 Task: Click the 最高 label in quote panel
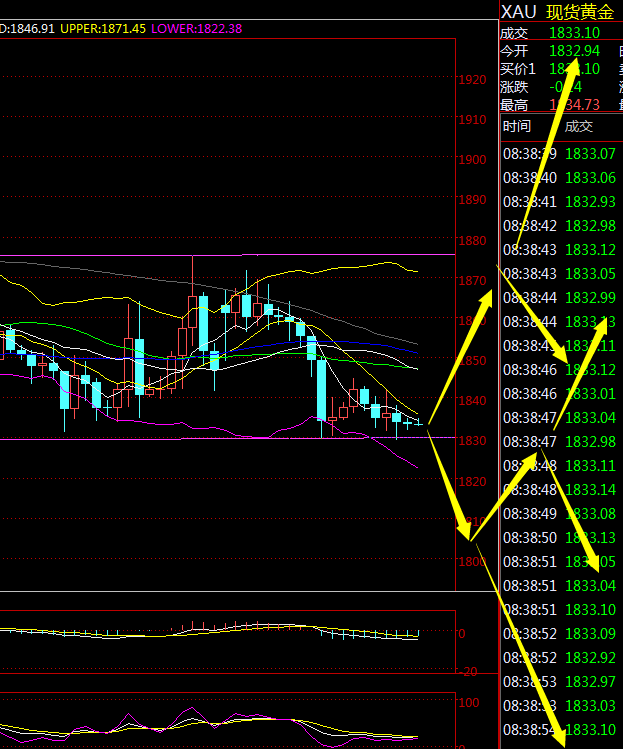(x=514, y=104)
